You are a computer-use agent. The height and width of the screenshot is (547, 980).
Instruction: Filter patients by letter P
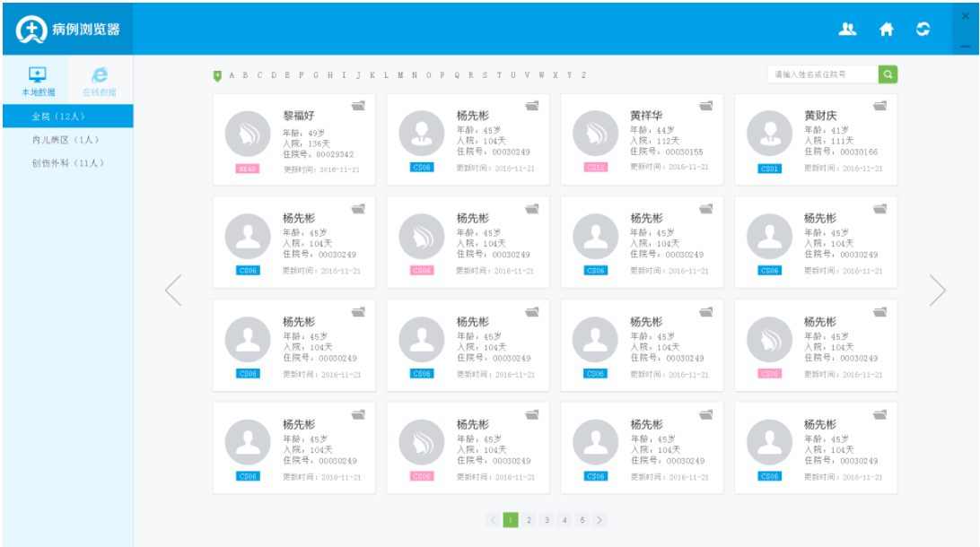(x=442, y=75)
